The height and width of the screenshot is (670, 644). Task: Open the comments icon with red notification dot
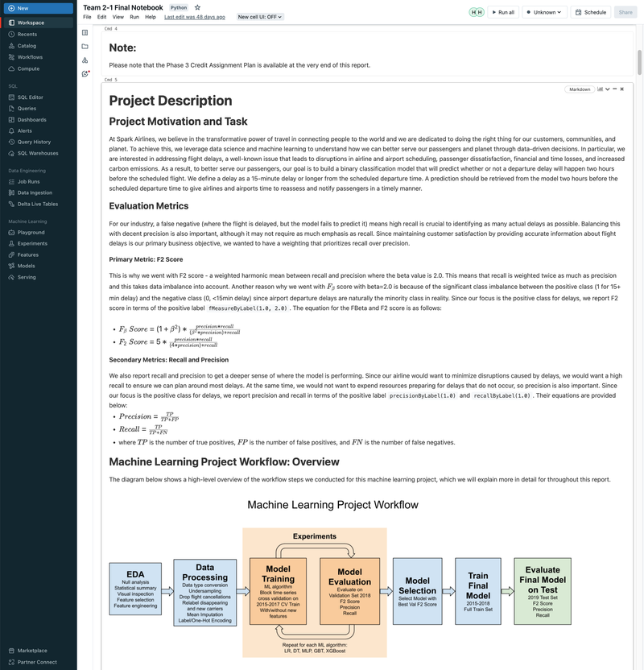(86, 73)
